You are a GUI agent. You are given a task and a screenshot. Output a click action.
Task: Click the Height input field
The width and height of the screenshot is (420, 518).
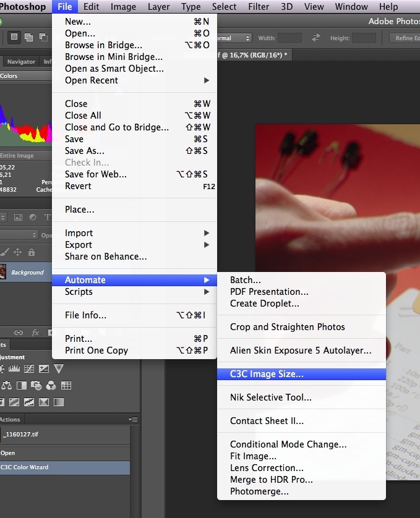pyautogui.click(x=364, y=38)
